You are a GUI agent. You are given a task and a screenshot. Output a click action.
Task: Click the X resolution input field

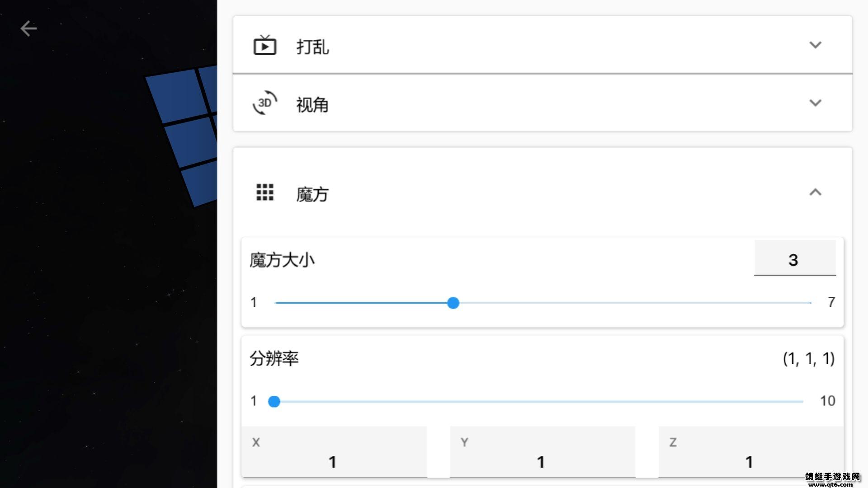[x=334, y=453]
